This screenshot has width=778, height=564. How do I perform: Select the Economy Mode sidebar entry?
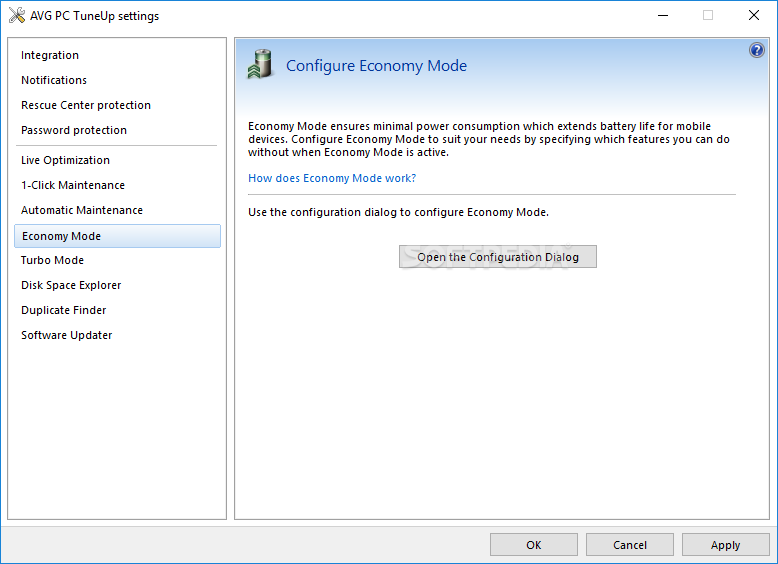[x=118, y=236]
